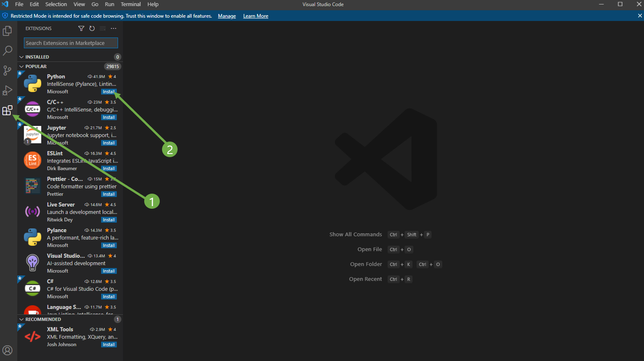Clear extensions search results icon

click(103, 28)
